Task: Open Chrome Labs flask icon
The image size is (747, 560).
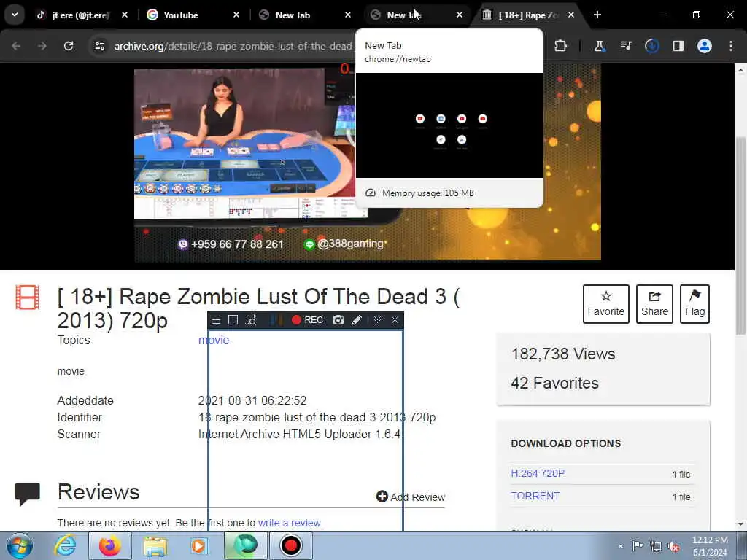Action: (x=600, y=46)
